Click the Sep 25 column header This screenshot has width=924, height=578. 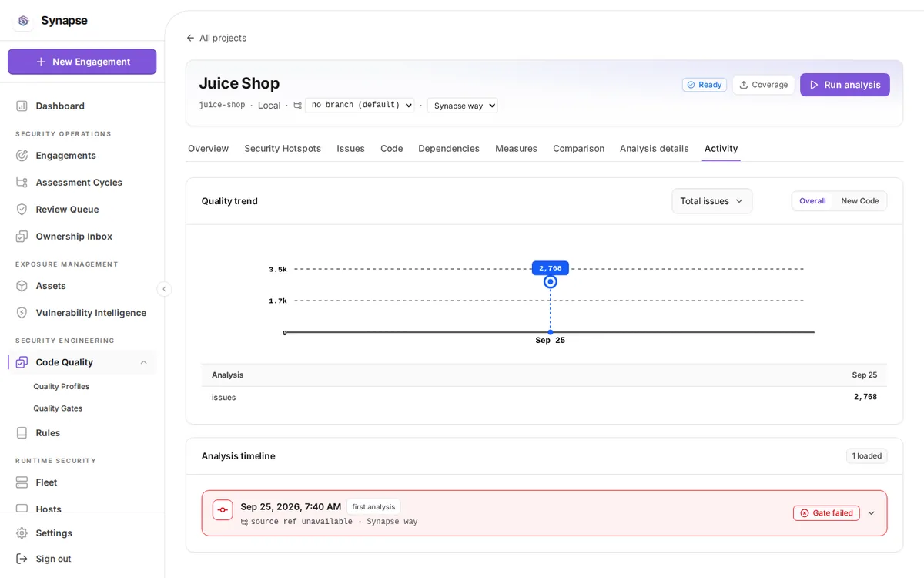point(864,375)
